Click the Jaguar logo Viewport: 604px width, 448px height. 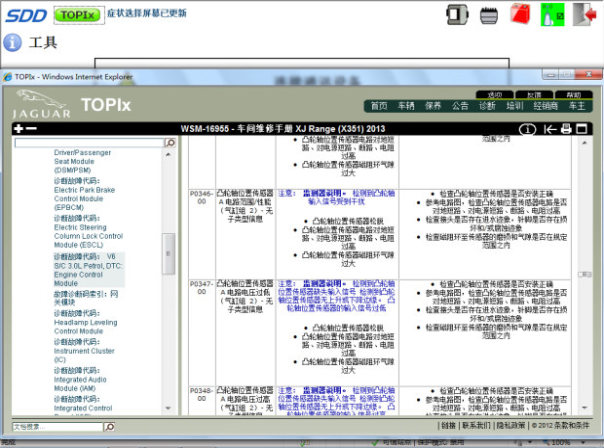pos(41,104)
